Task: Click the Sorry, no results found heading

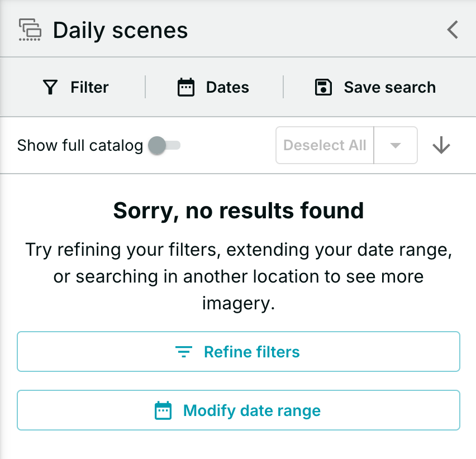Action: click(239, 211)
